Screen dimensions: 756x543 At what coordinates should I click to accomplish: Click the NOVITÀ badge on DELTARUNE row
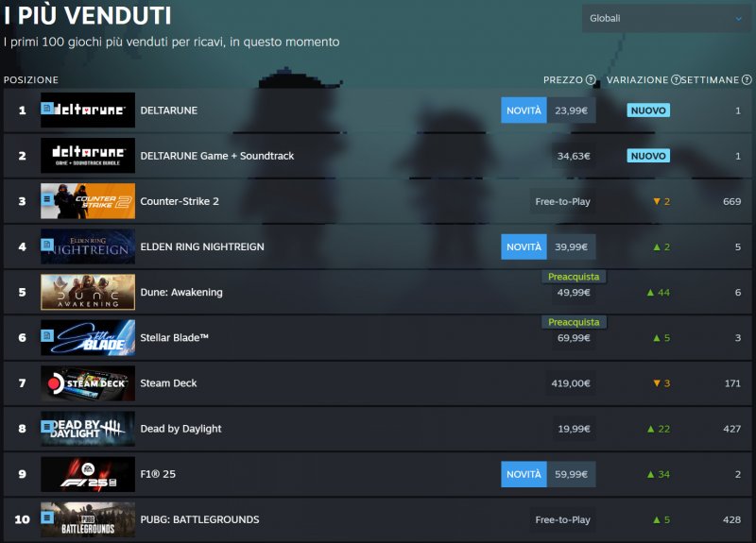pyautogui.click(x=524, y=110)
